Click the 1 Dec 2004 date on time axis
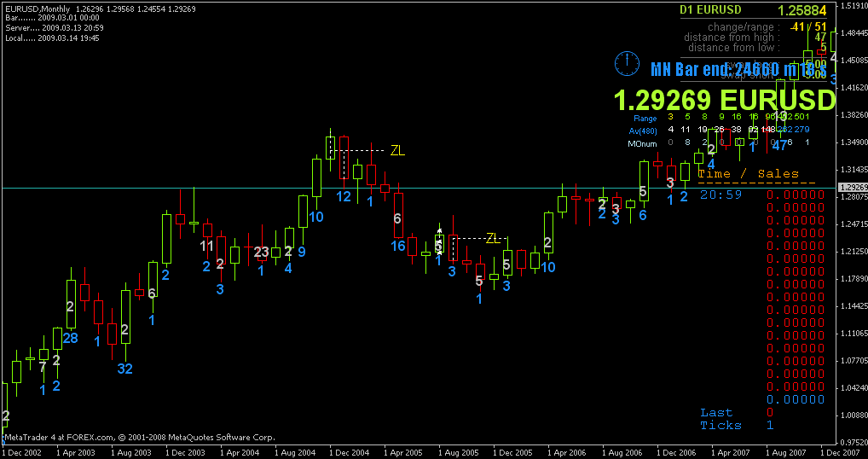This screenshot has height=459, width=868. click(350, 452)
